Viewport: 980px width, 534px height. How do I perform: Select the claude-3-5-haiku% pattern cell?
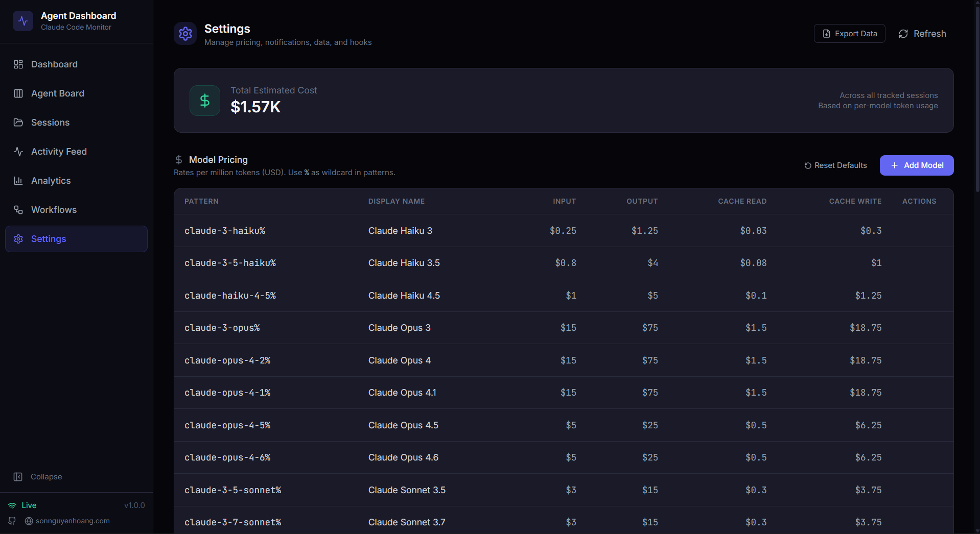pos(230,263)
